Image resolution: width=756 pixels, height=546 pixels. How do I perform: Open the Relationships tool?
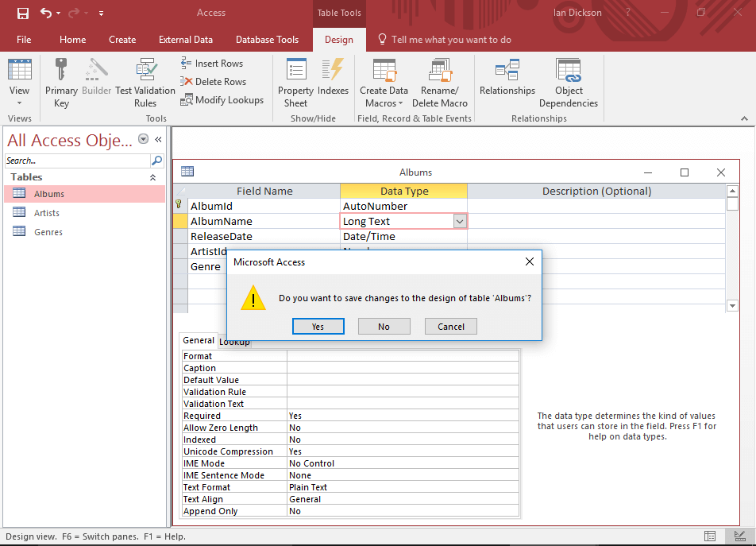tap(507, 70)
